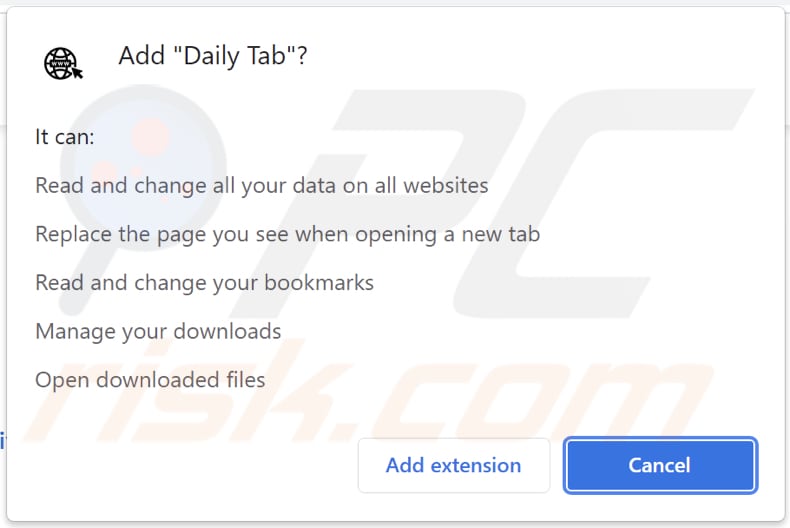
Task: Click the Daily Tab extension globe icon
Action: coord(63,62)
